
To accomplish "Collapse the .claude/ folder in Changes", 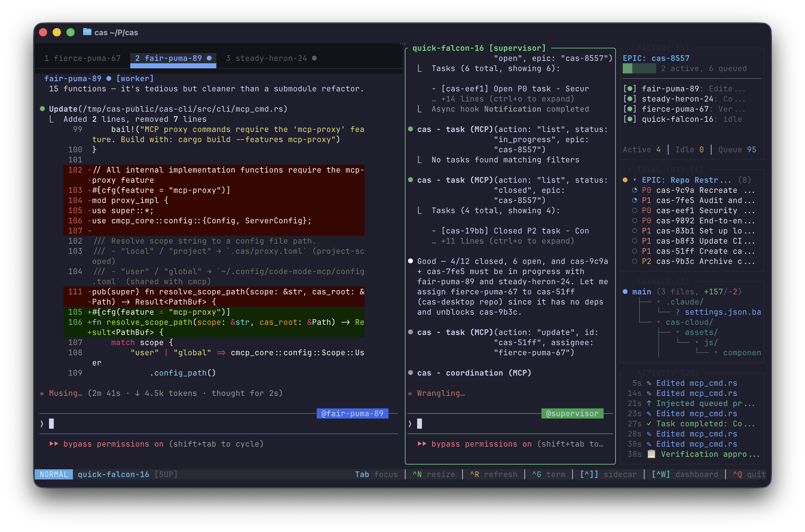I will pyautogui.click(x=659, y=302).
